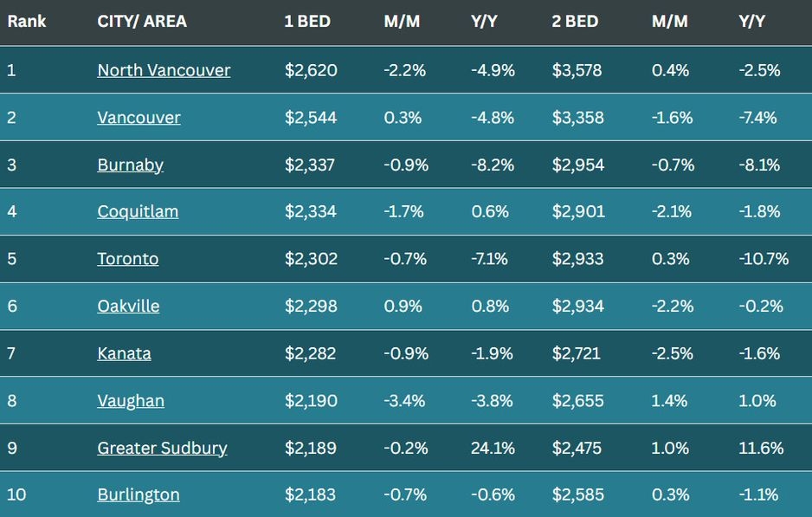Select the Vaughan link
812x517 pixels.
tap(130, 400)
